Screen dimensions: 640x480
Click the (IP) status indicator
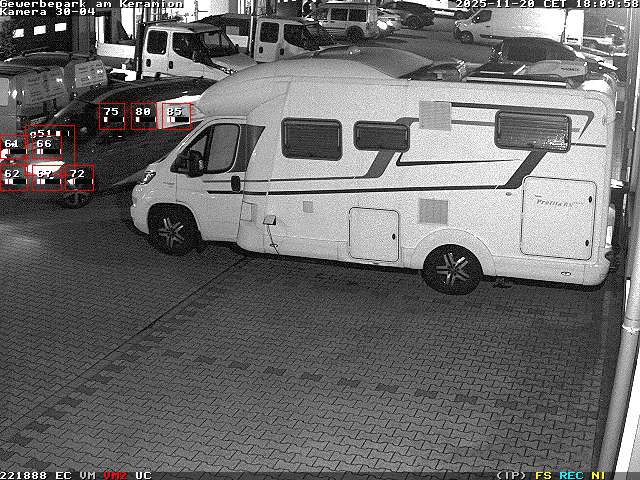[511, 475]
